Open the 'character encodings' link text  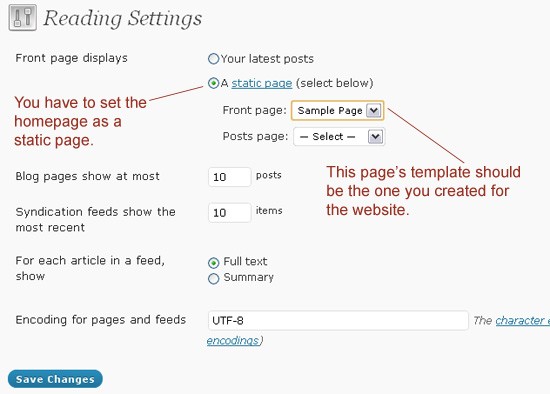[523, 320]
